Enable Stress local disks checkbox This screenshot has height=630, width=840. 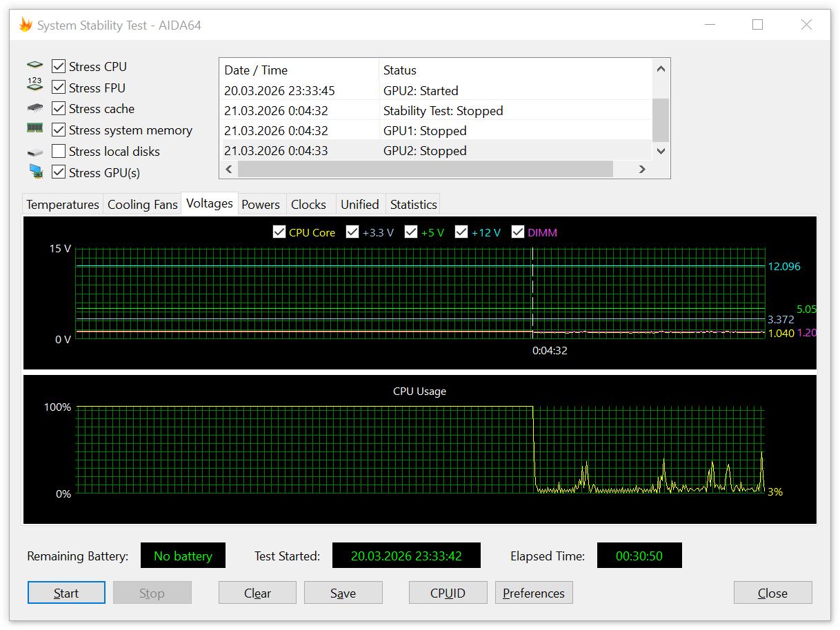[59, 151]
